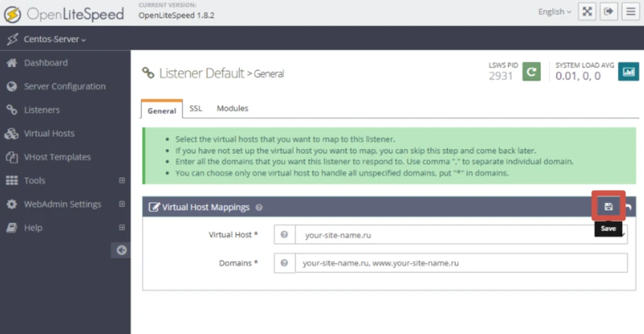
Task: Click help icon beside Virtual Host field
Action: 284,235
